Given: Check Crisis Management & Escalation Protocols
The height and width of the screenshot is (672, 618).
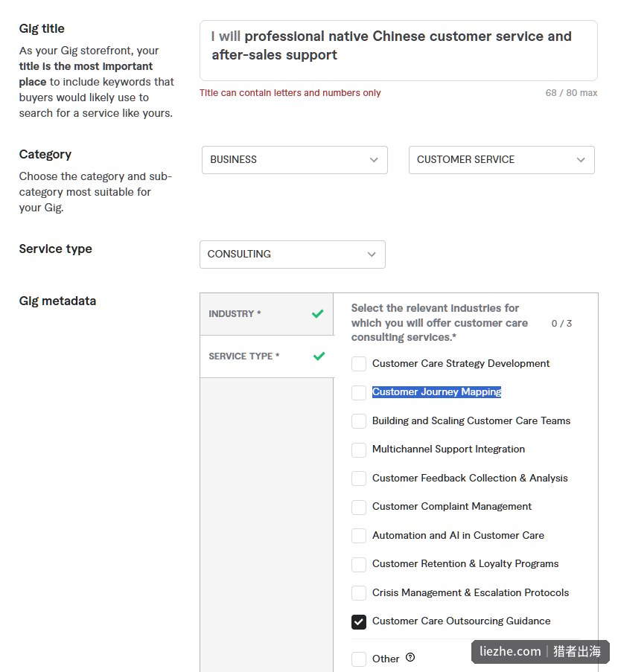Looking at the screenshot, I should click(x=359, y=593).
